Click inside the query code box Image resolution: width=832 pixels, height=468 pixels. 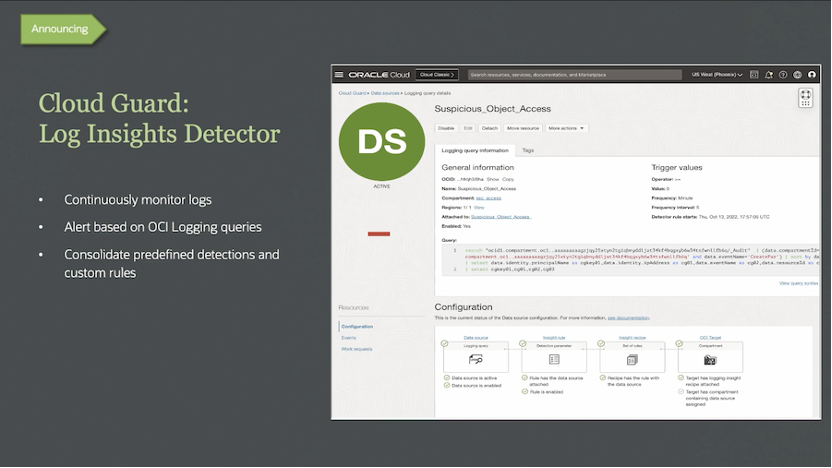(x=630, y=259)
